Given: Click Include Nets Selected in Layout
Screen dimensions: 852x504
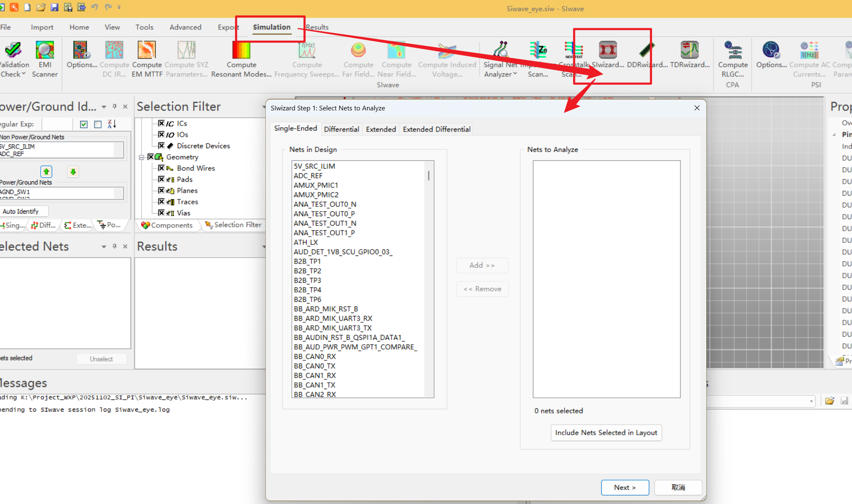Looking at the screenshot, I should pos(606,433).
